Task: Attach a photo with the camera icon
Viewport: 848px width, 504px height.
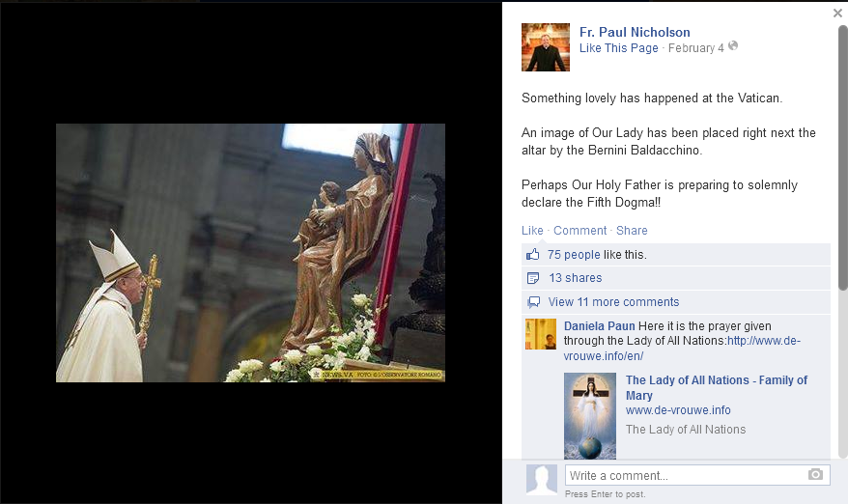Action: [815, 474]
